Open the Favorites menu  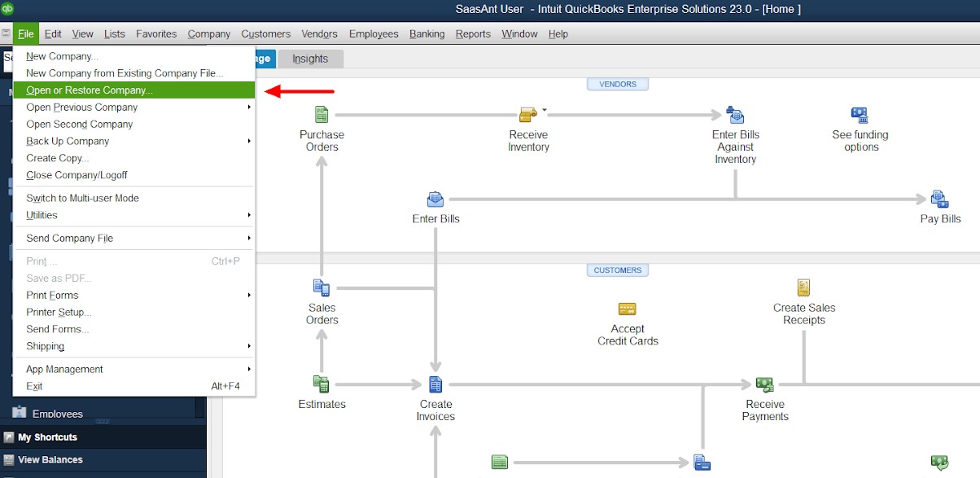[156, 34]
